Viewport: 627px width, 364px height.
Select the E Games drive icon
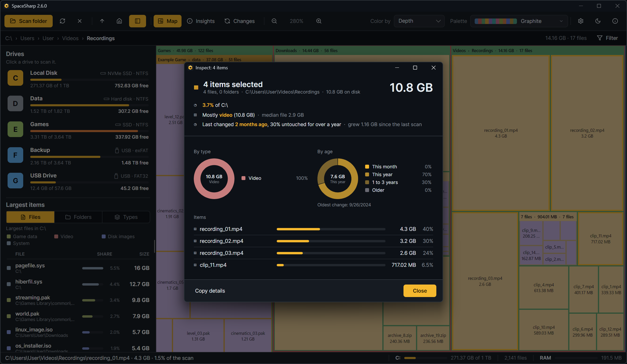pos(15,129)
